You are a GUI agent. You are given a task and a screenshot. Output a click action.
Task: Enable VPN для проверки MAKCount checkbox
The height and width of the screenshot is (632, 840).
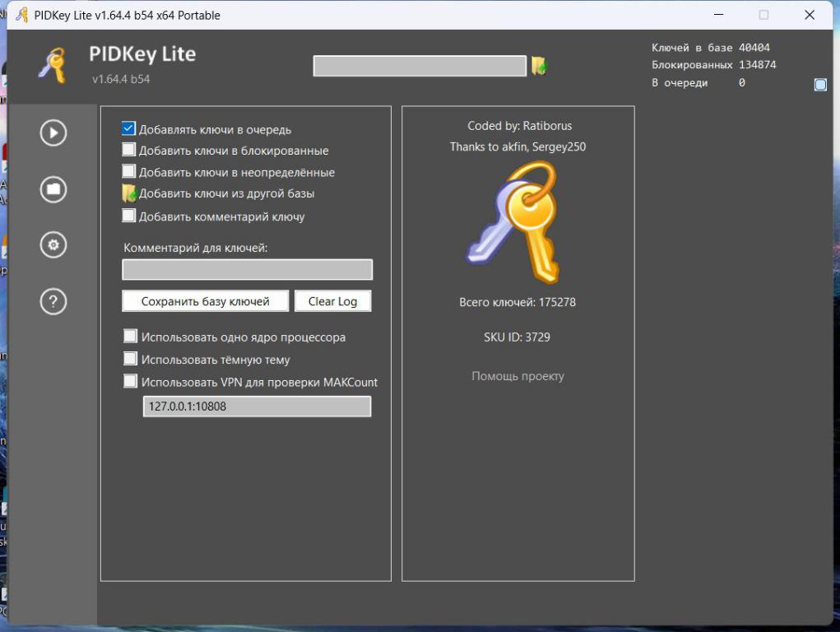[130, 381]
